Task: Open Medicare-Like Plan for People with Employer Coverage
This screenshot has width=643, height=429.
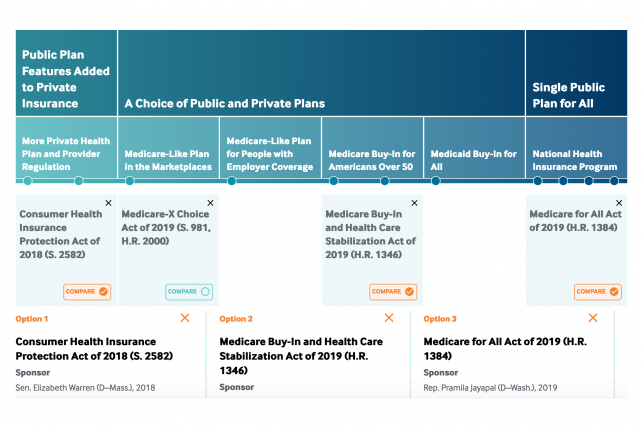Action: tap(271, 154)
